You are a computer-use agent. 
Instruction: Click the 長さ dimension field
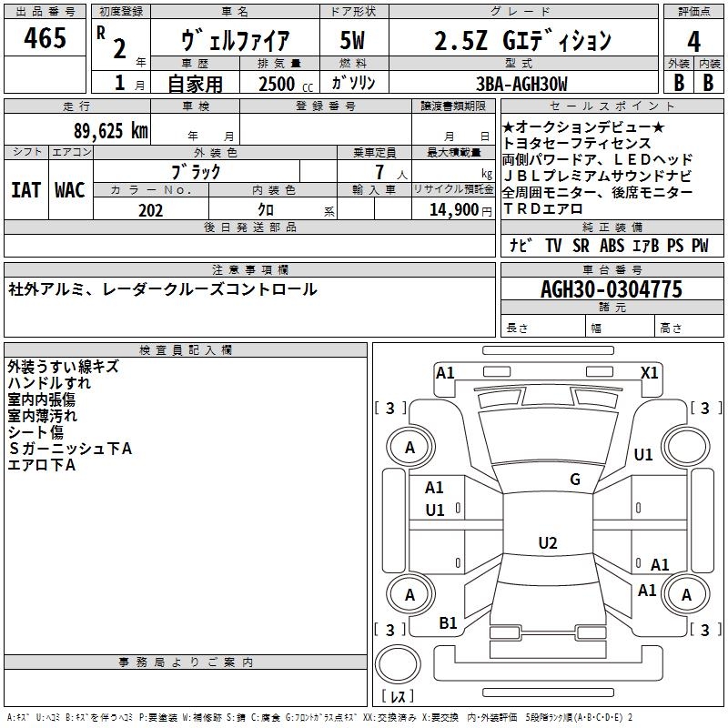(542, 328)
